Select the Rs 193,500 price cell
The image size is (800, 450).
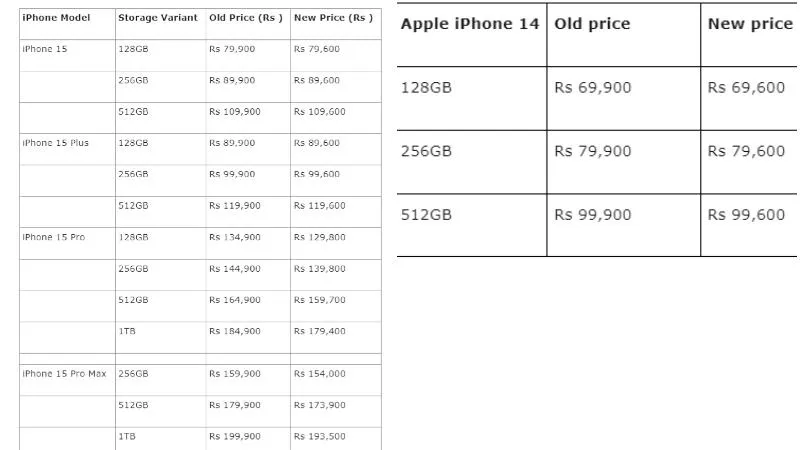pyautogui.click(x=319, y=437)
